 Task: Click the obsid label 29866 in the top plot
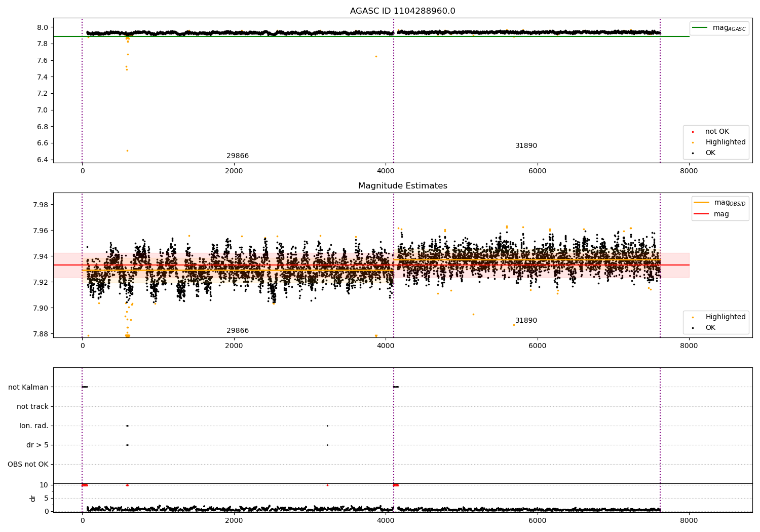point(238,156)
